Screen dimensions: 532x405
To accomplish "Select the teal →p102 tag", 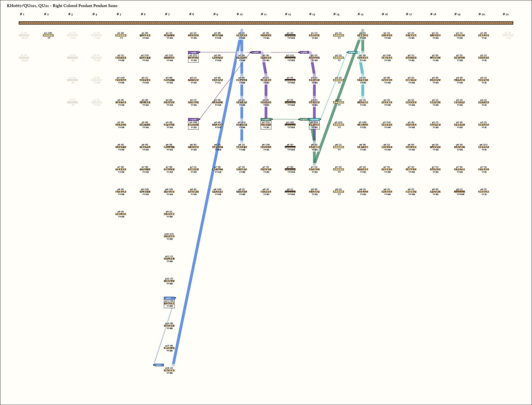I will [314, 119].
